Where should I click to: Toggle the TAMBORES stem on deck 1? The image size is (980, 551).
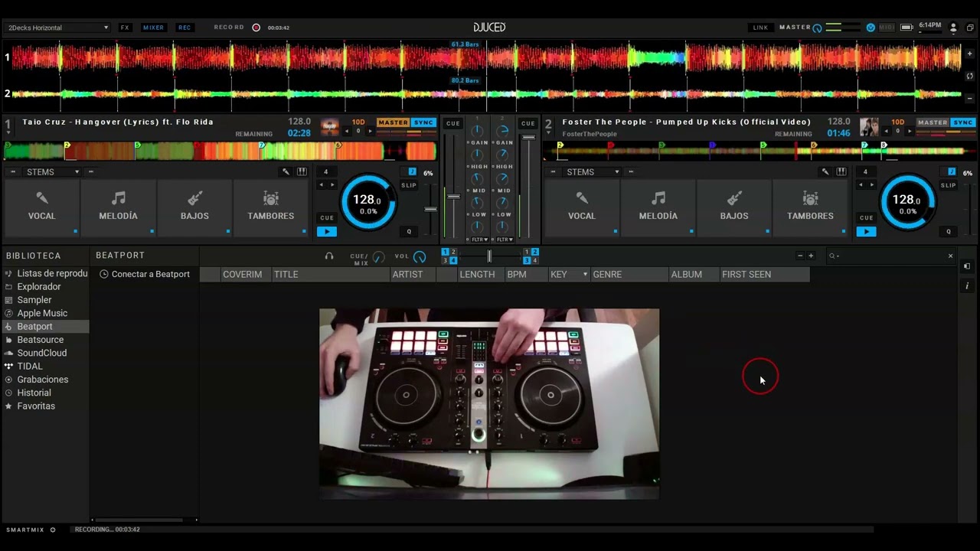270,207
